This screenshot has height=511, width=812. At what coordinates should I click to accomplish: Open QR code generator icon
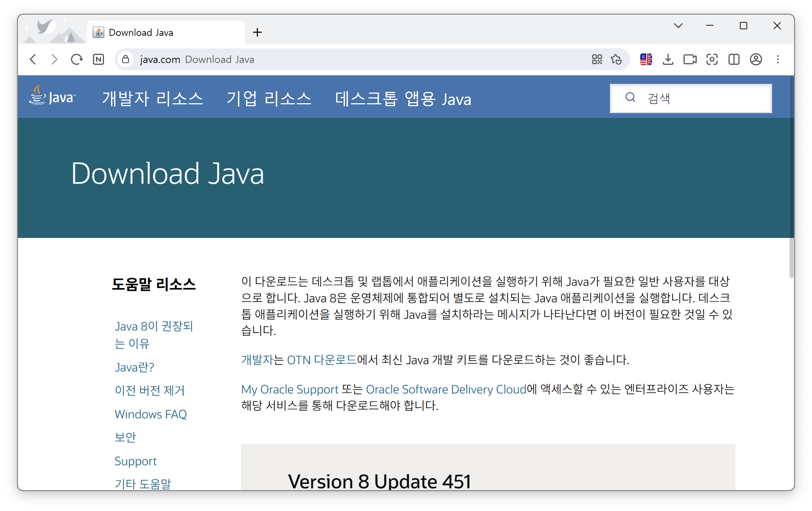(597, 59)
